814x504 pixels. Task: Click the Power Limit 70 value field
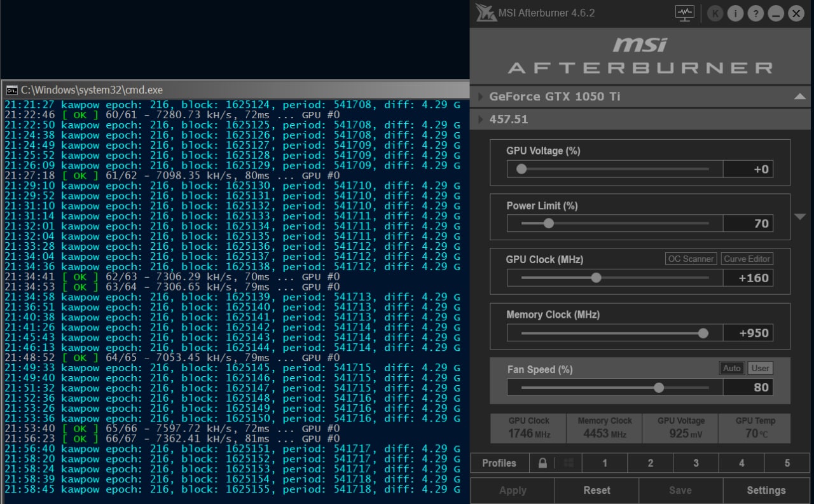[x=748, y=223]
